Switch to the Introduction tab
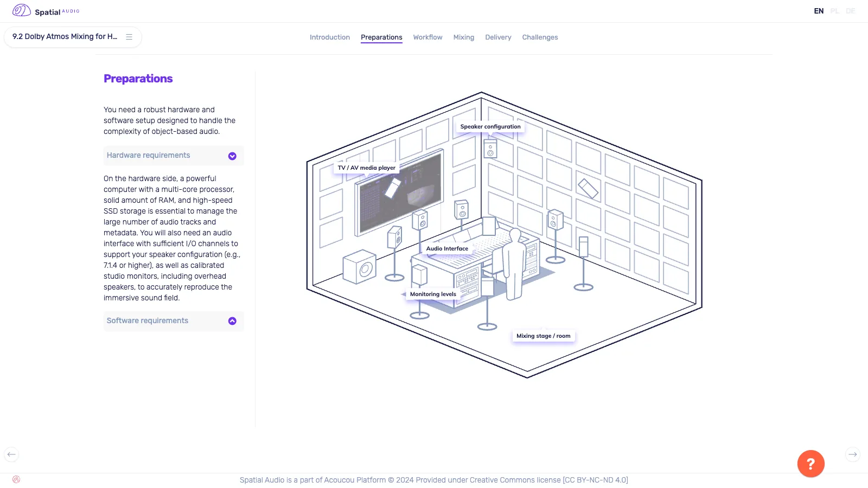 330,37
